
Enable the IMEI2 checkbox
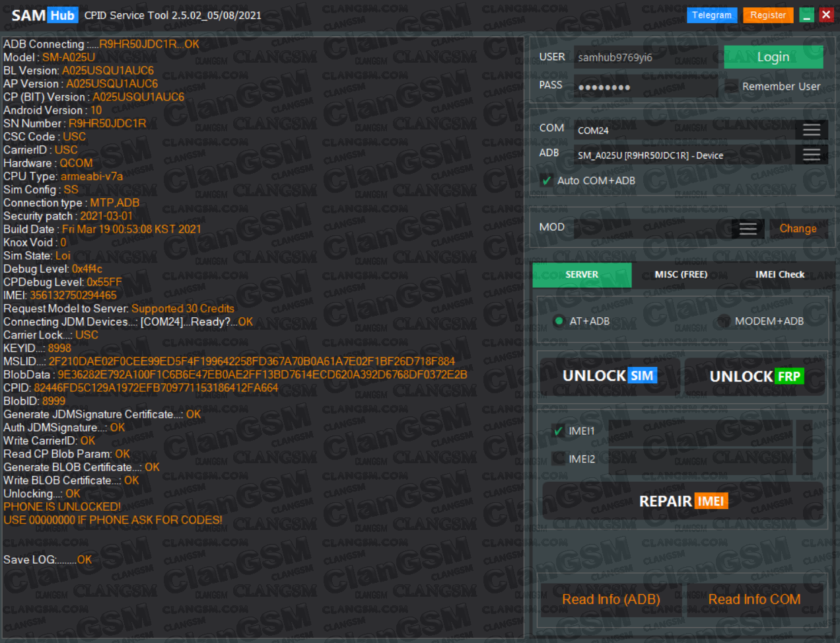(x=559, y=459)
